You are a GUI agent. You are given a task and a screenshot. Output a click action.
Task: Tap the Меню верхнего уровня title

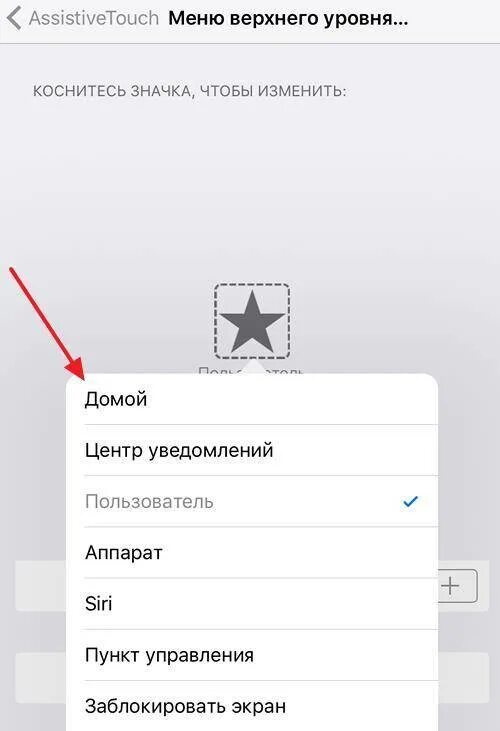click(288, 19)
